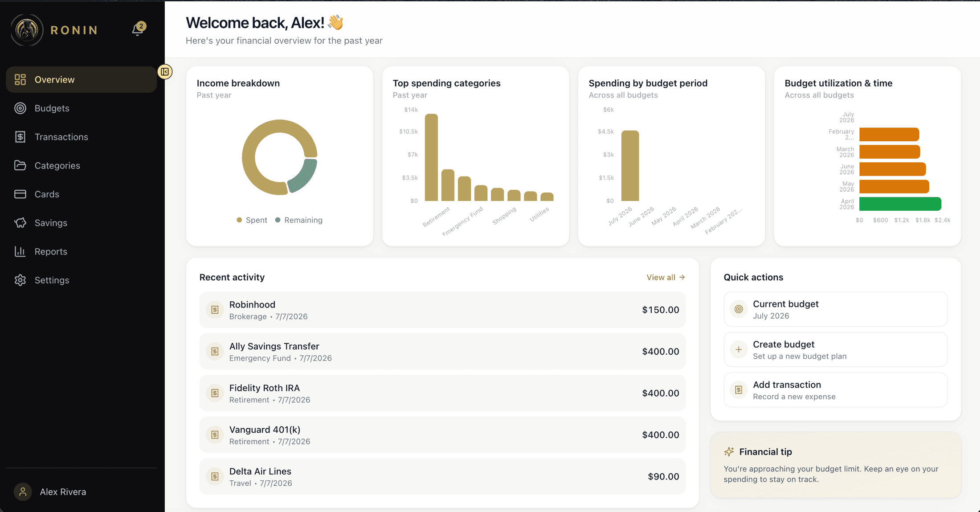
Task: Click the Delta Air Lines row icon
Action: pos(215,476)
